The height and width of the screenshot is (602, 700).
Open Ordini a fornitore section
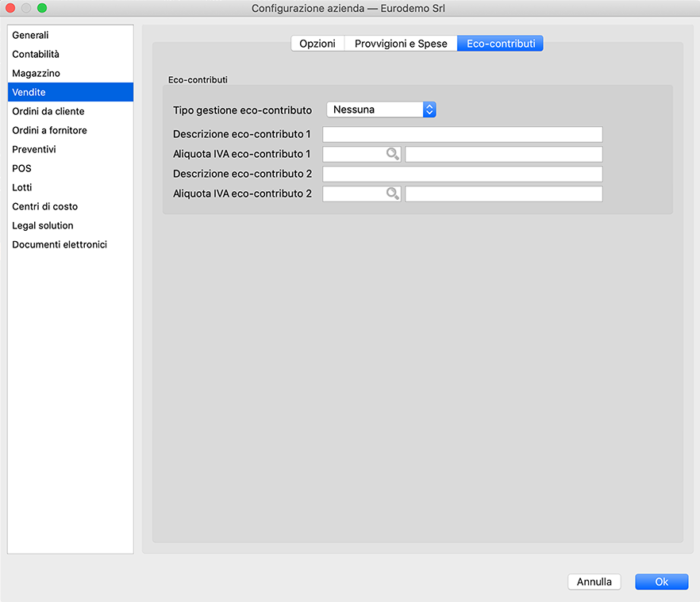pyautogui.click(x=49, y=131)
